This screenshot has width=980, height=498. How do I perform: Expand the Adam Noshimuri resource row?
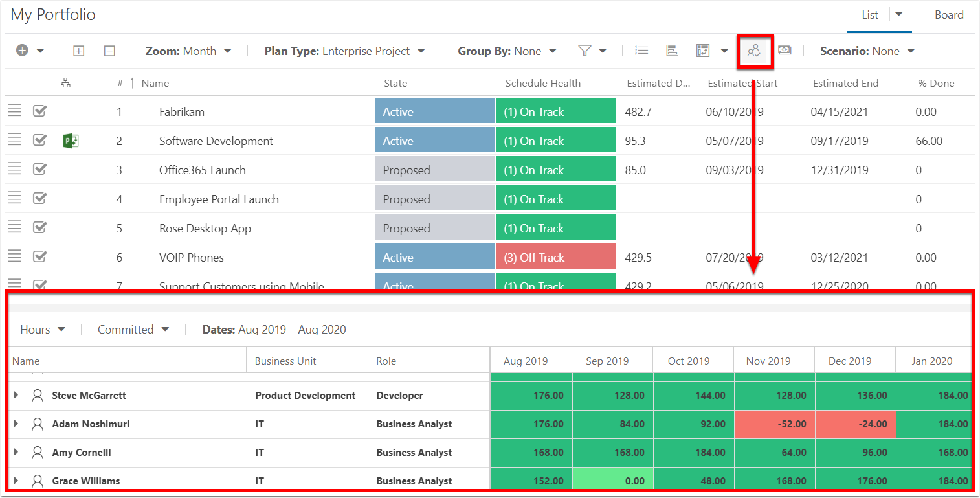click(x=16, y=424)
